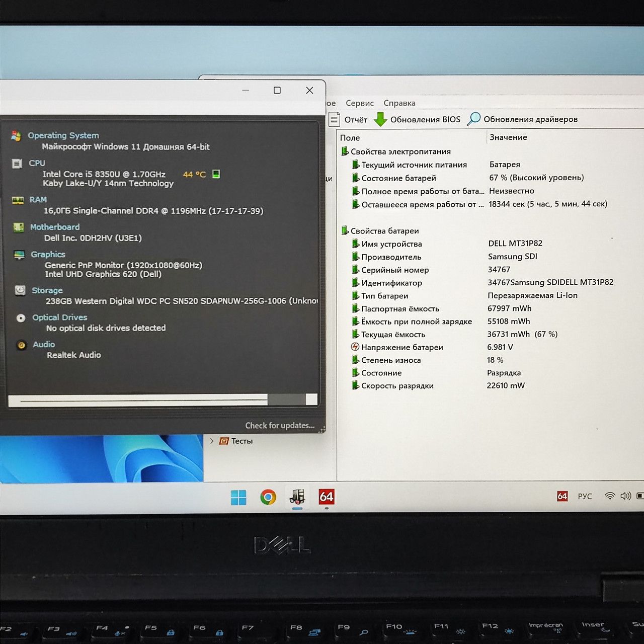Select the Текущая ёмкость row label
The height and width of the screenshot is (644, 644).
coord(393,335)
